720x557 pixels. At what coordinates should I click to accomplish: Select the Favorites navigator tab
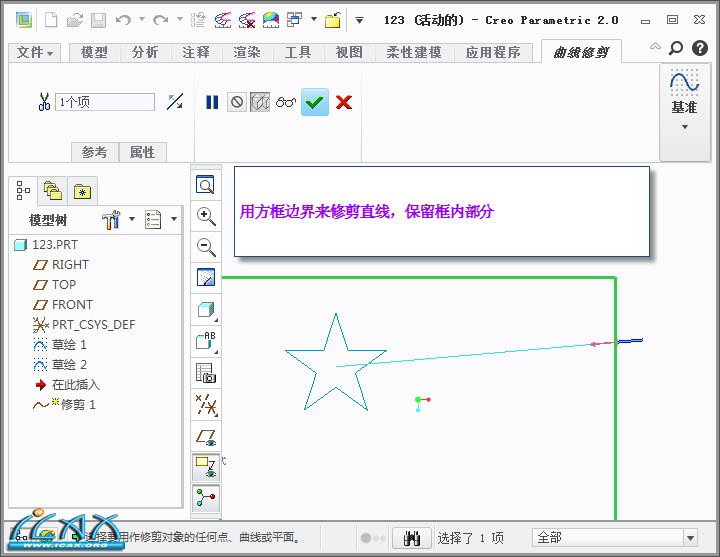coord(82,191)
